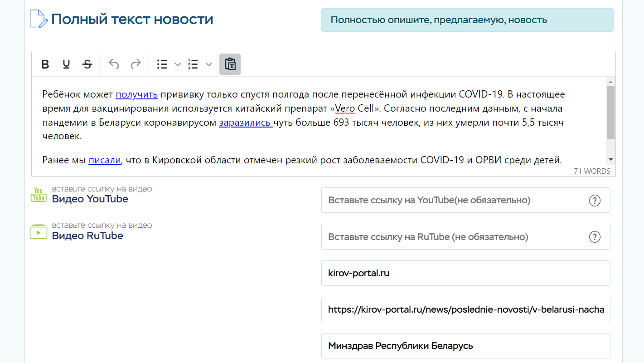Click the Минздрав Республики Беларусь field
Screen dimensions: 644x363
coord(465,346)
